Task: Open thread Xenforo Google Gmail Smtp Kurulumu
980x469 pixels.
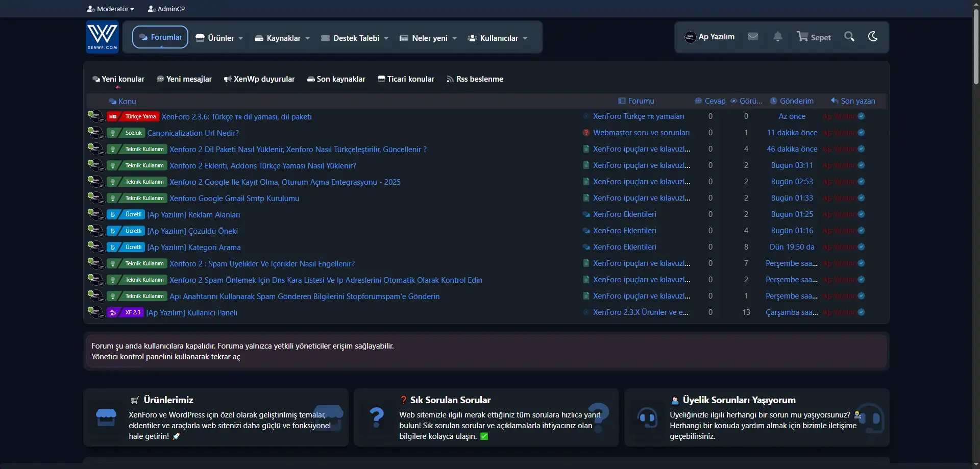Action: [x=234, y=199]
